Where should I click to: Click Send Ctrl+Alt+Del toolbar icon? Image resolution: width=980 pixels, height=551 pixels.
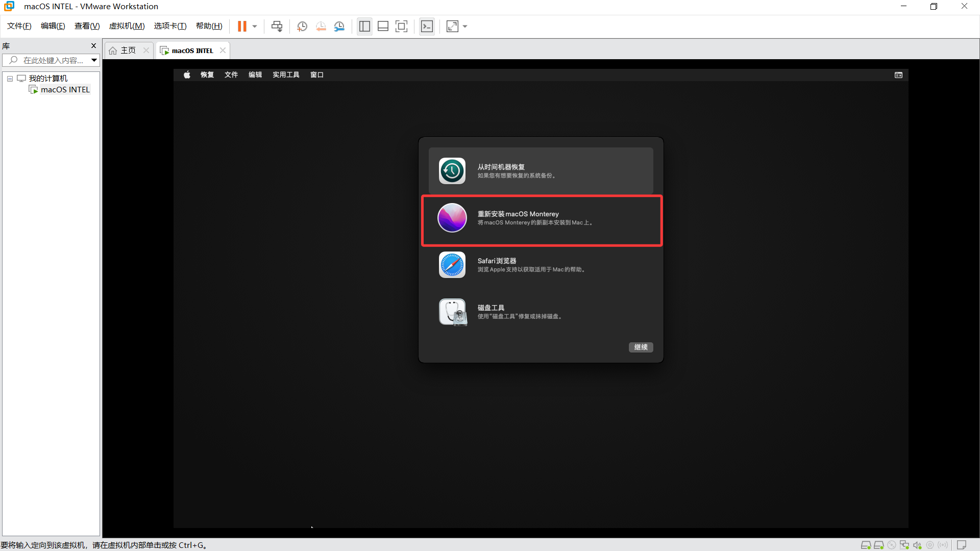(277, 27)
